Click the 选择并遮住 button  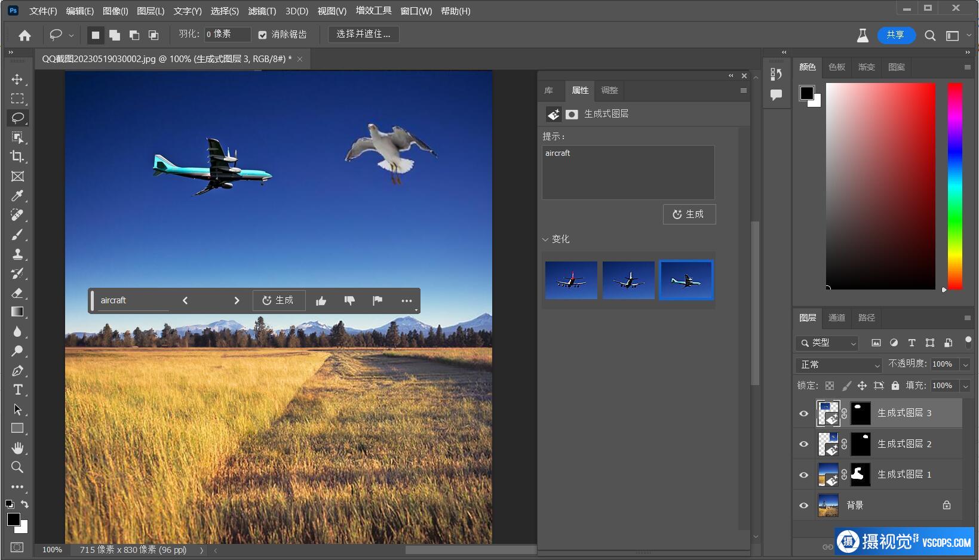point(363,35)
